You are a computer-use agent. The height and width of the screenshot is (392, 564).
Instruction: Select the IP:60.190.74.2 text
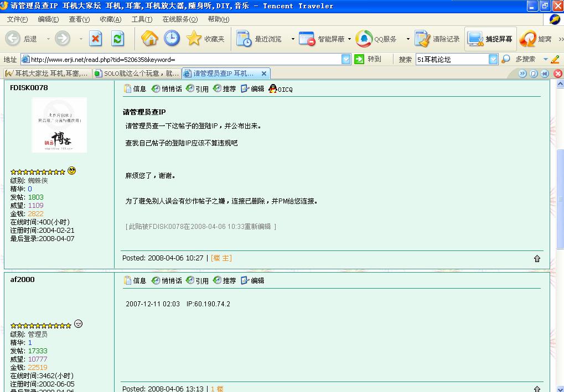(208, 304)
